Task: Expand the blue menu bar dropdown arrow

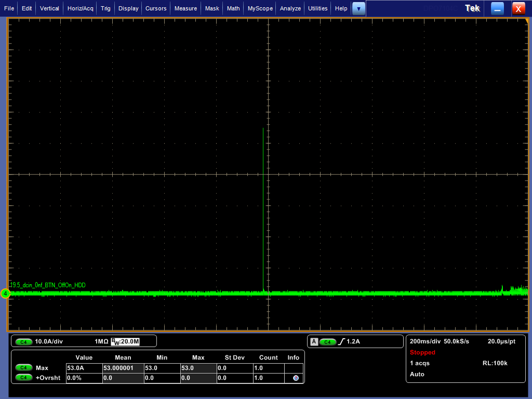Action: click(x=358, y=8)
